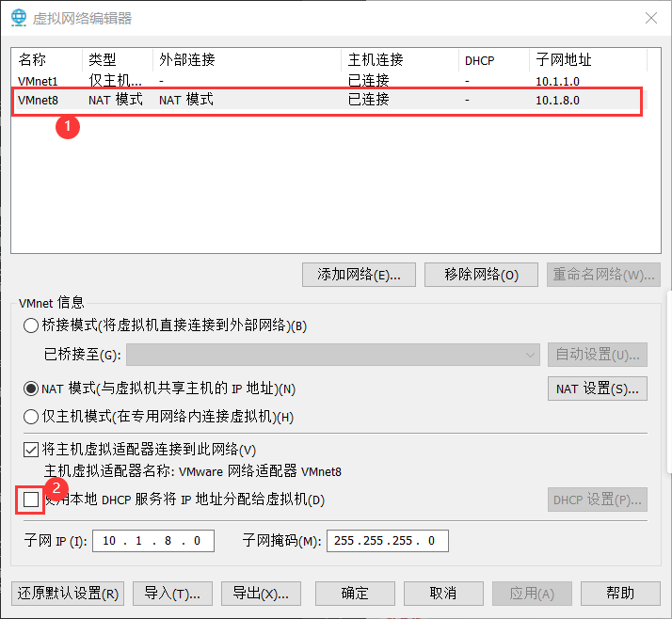Click 导出(X)... button
This screenshot has height=619, width=672.
[x=261, y=594]
